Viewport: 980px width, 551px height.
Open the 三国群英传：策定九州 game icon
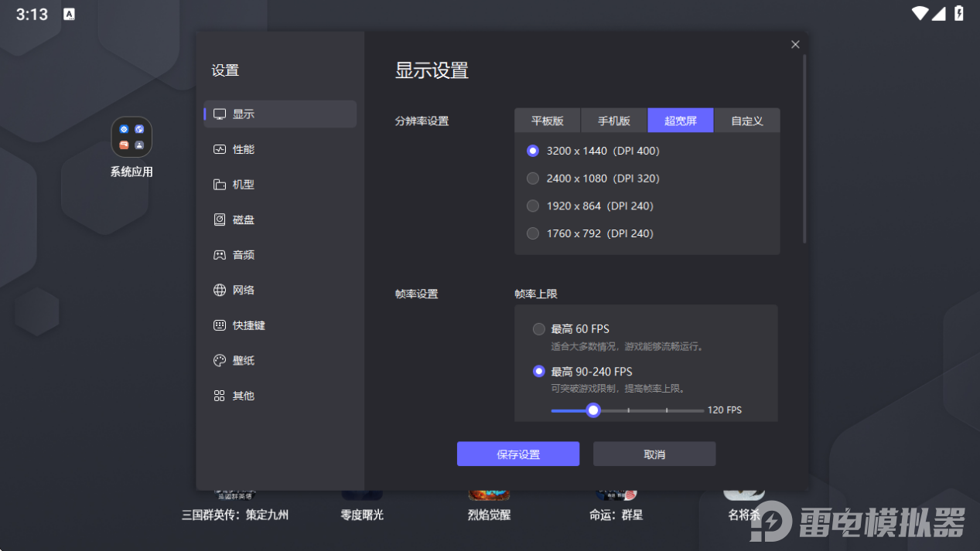(234, 494)
